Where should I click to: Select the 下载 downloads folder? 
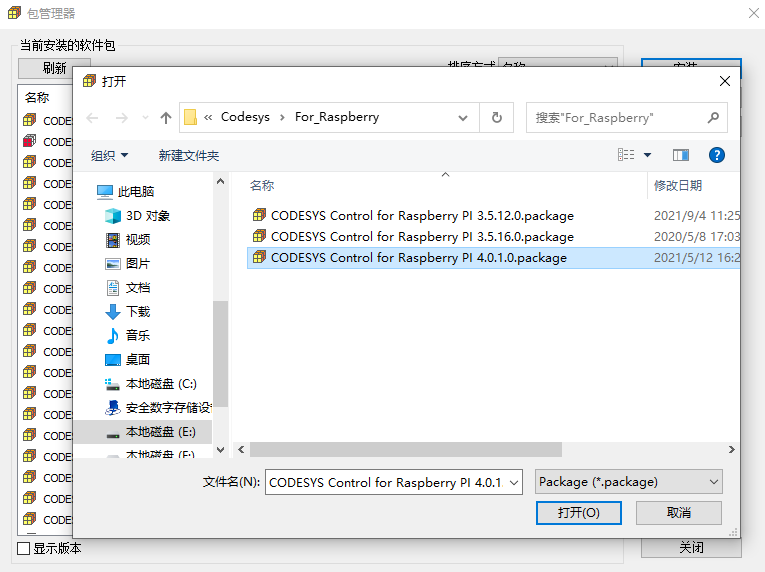coord(137,311)
